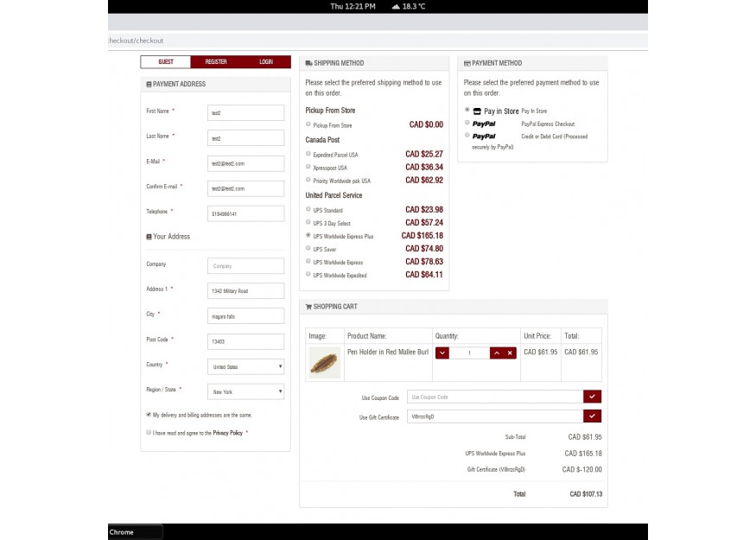The width and height of the screenshot is (756, 540).
Task: Open the Privacy Policy link
Action: (x=228, y=433)
